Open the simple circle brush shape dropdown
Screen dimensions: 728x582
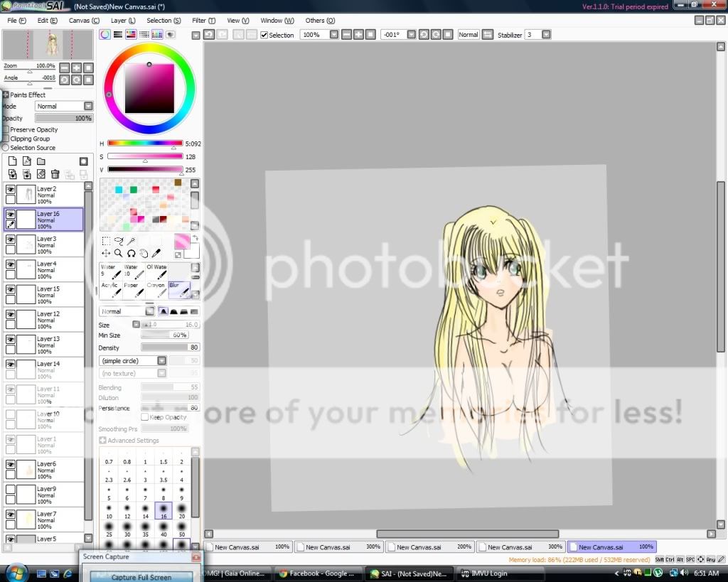(x=133, y=361)
